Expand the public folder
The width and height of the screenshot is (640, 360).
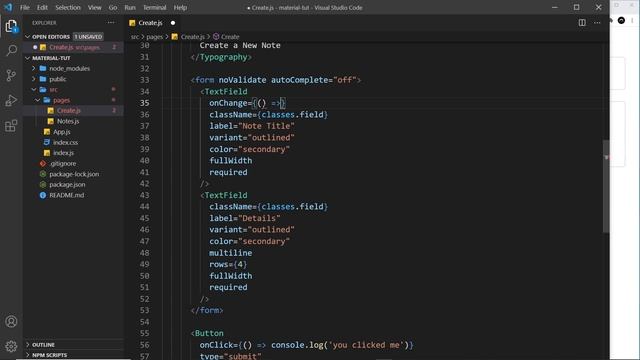(x=34, y=79)
